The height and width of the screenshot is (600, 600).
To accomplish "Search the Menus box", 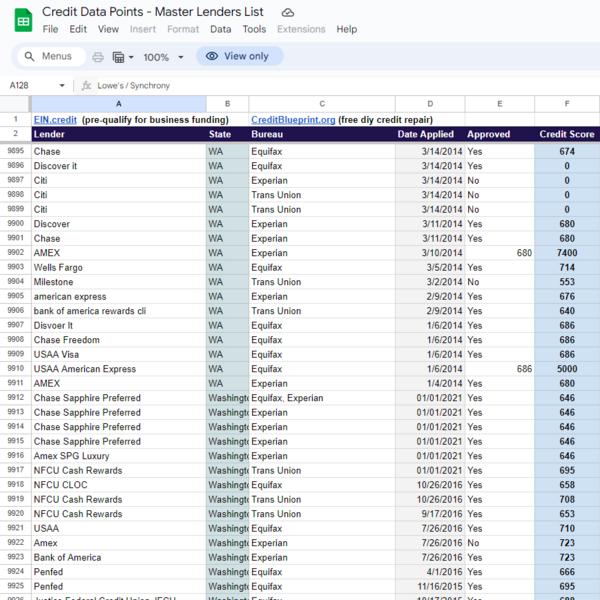I will click(51, 57).
